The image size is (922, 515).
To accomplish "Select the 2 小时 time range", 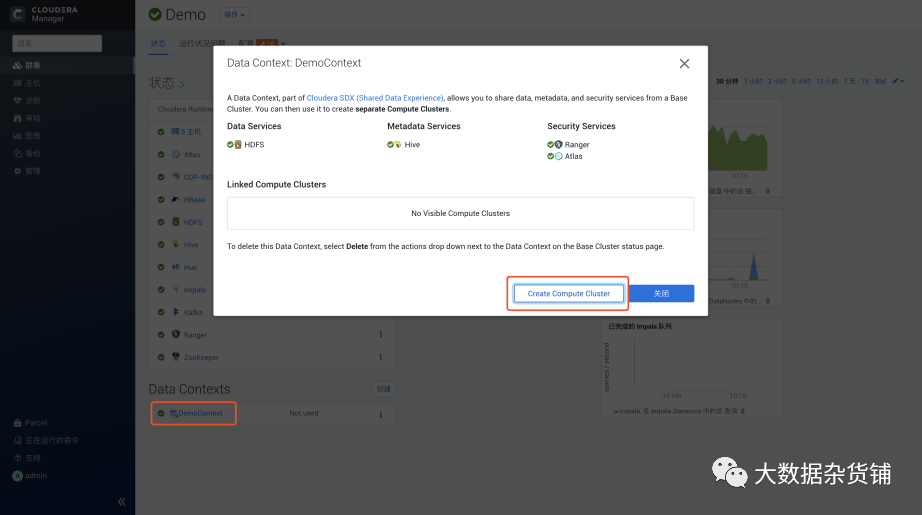I will (777, 81).
